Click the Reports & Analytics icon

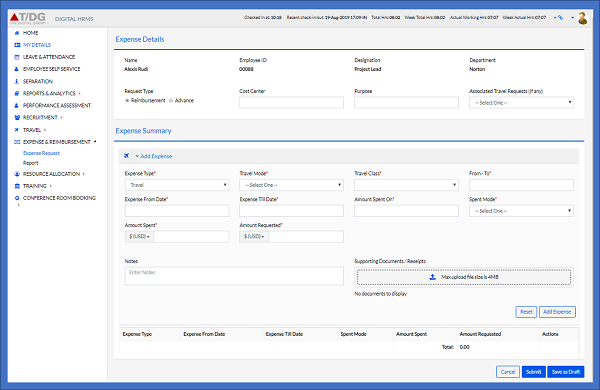[17, 93]
